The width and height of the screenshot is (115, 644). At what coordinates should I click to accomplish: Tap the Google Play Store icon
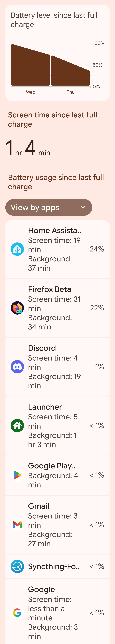pyautogui.click(x=17, y=475)
